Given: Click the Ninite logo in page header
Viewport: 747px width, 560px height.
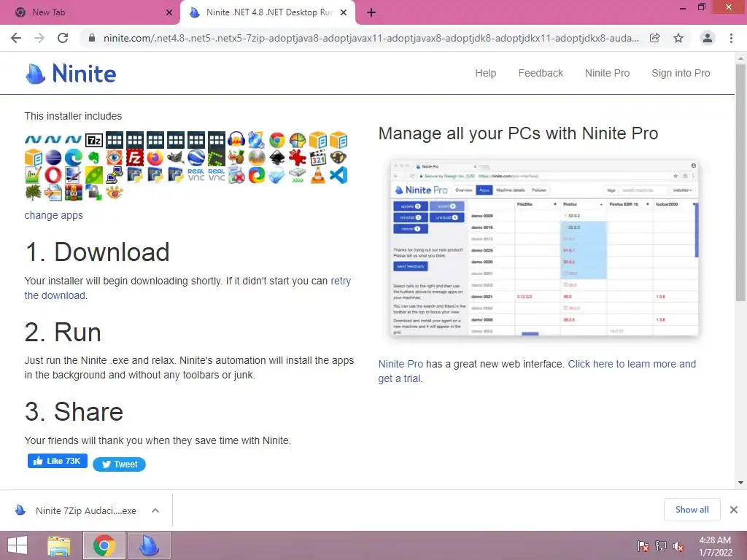Looking at the screenshot, I should pos(71,74).
